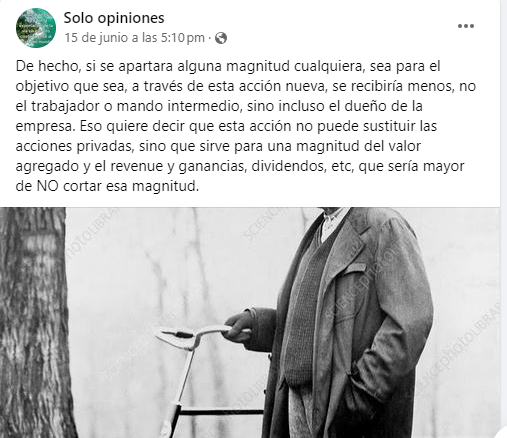Click the man's hand on the handlebar
This screenshot has height=438, width=507.
pyautogui.click(x=239, y=327)
